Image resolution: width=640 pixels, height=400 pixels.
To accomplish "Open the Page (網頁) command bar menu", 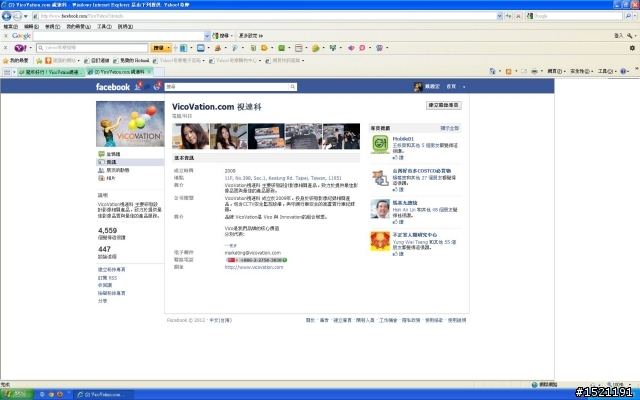I will click(x=556, y=71).
